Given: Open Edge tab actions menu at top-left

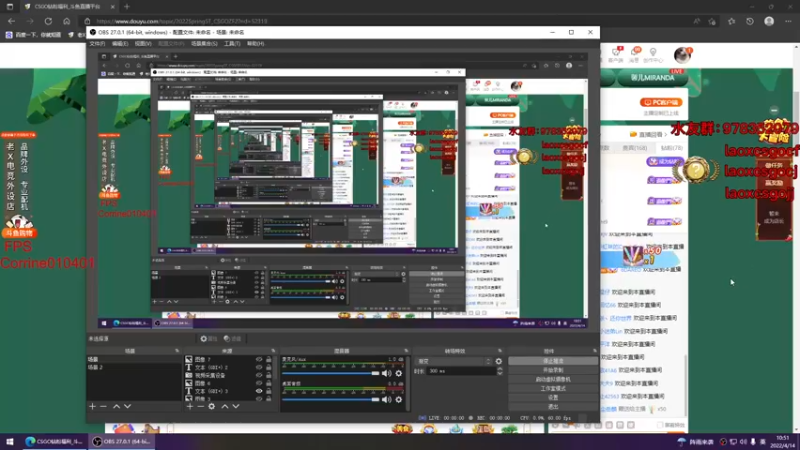Looking at the screenshot, I should point(10,7).
